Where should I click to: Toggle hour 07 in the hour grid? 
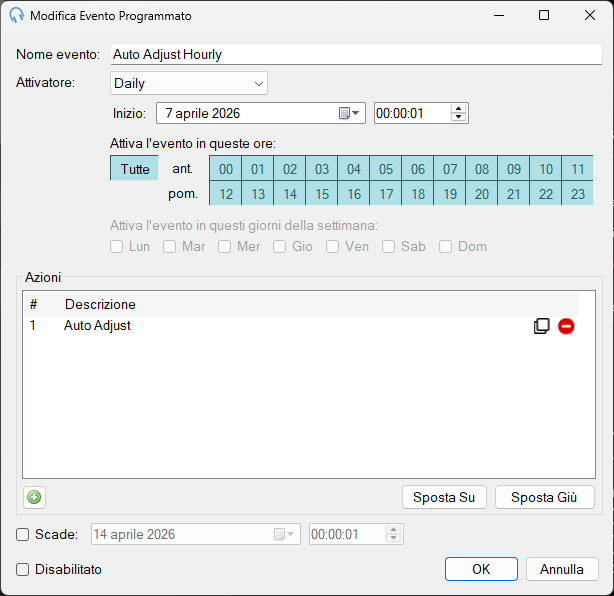450,168
